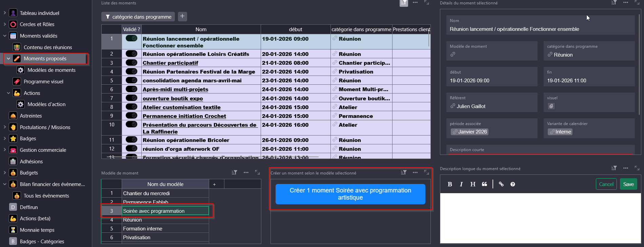Add a filter with the plus button
This screenshot has height=247, width=644.
tap(182, 16)
